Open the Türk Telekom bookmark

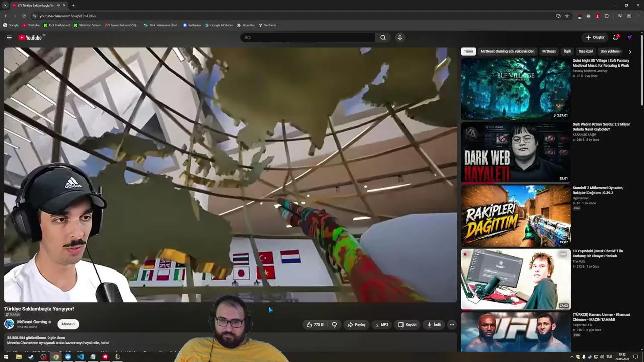pos(161,25)
